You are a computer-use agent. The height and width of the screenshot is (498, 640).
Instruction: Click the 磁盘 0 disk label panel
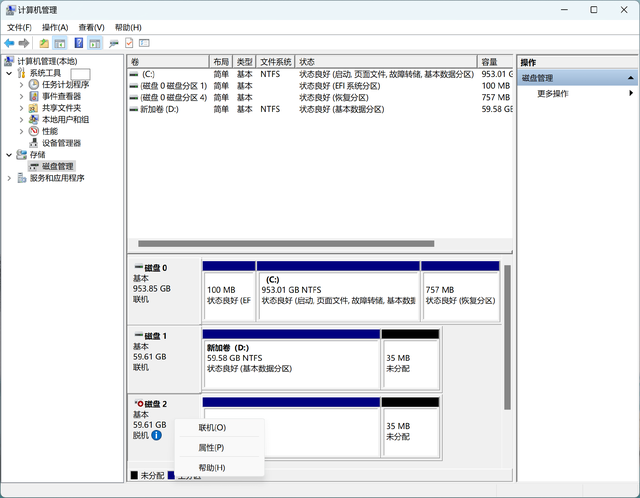[164, 291]
